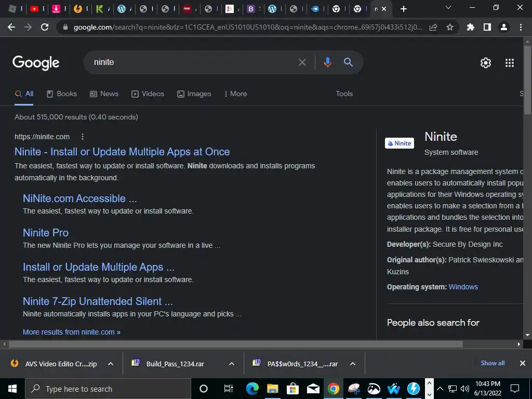
Task: Switch to Videos results
Action: coord(148,94)
